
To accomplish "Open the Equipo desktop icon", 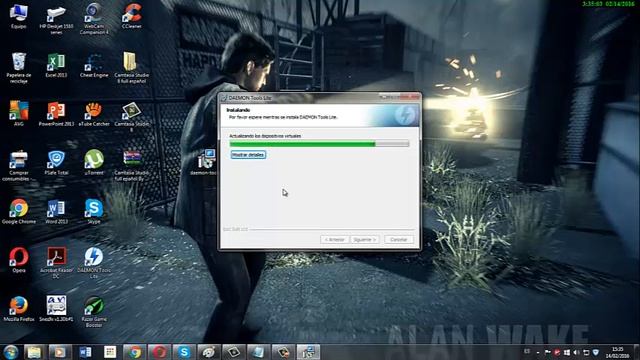I will [x=19, y=16].
